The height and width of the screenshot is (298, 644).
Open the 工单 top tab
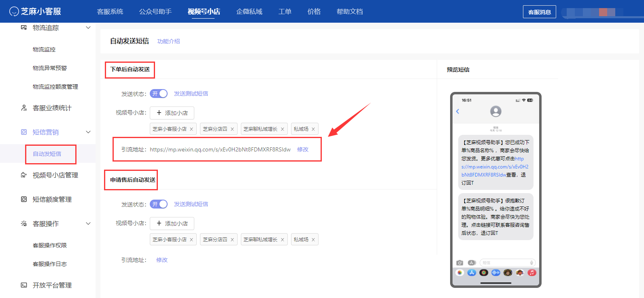pyautogui.click(x=285, y=12)
